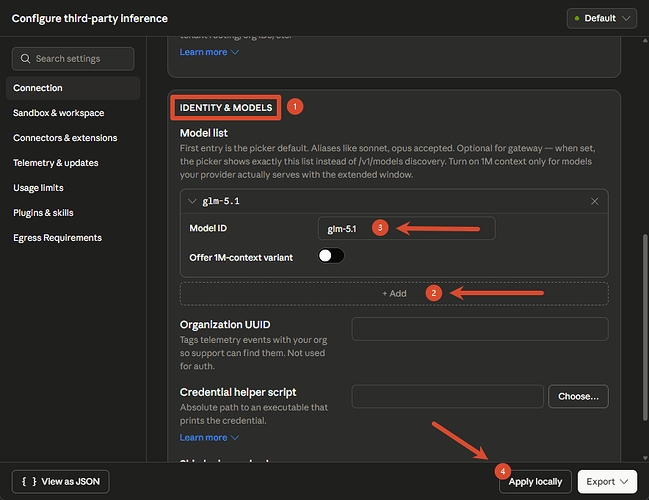Click the scrollbar down arrow

point(645,458)
